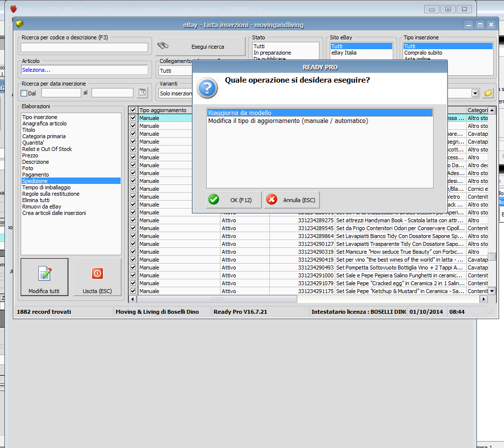Uncheck the row for listing 331234289545
504x448 pixels.
133,228
